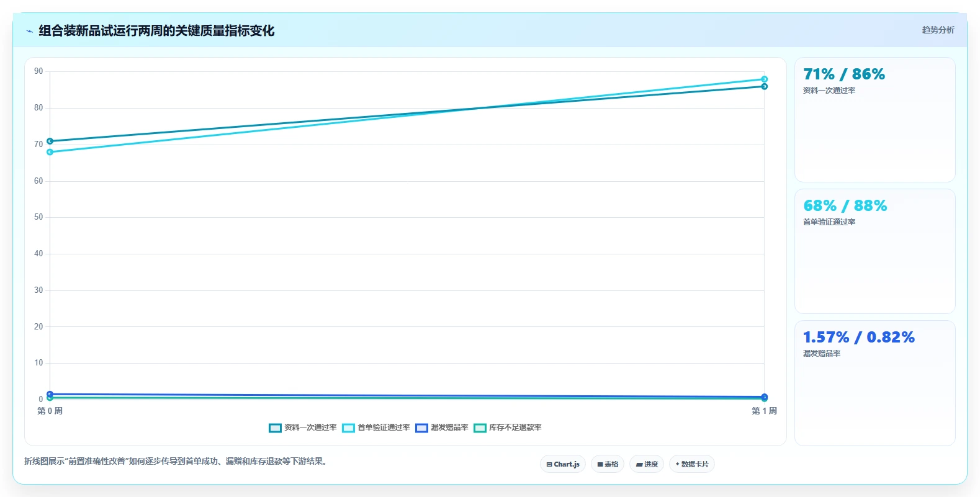Viewport: 980px width, 497px height.
Task: Click the 首单验证通过率 data point at 第 1 周
Action: pos(765,79)
